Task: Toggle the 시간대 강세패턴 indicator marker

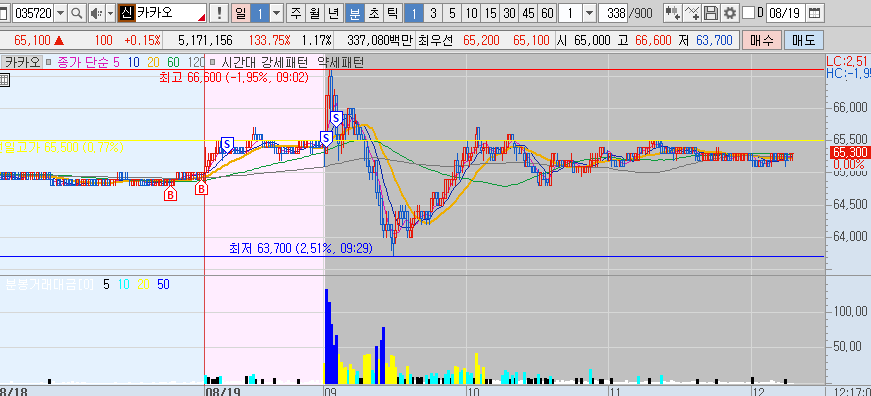Action: pyautogui.click(x=213, y=62)
